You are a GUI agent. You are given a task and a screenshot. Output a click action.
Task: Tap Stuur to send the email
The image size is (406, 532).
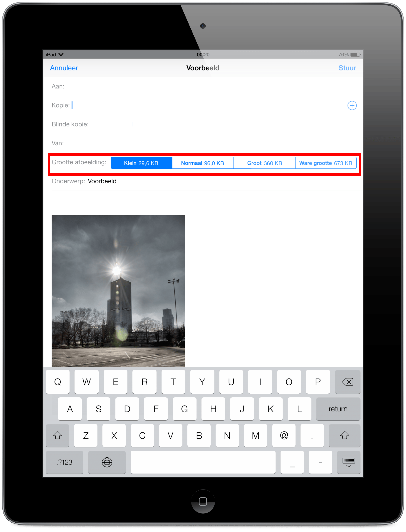(x=347, y=68)
